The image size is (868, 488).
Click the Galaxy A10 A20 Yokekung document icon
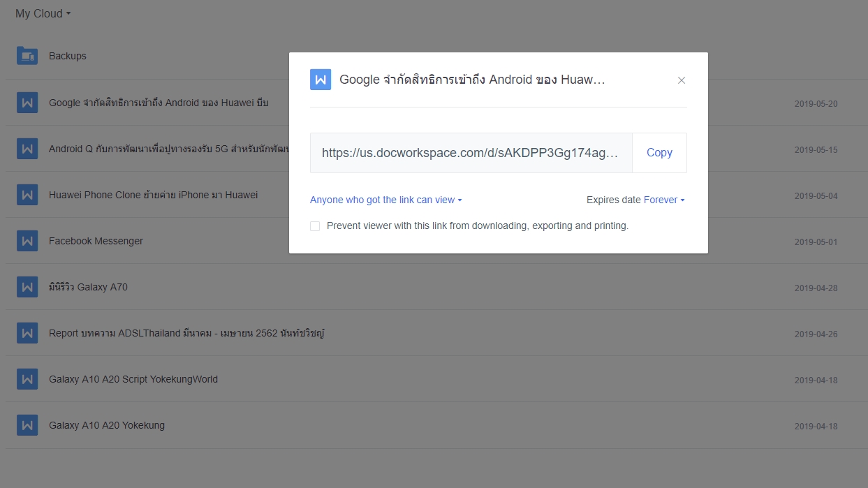pos(27,425)
